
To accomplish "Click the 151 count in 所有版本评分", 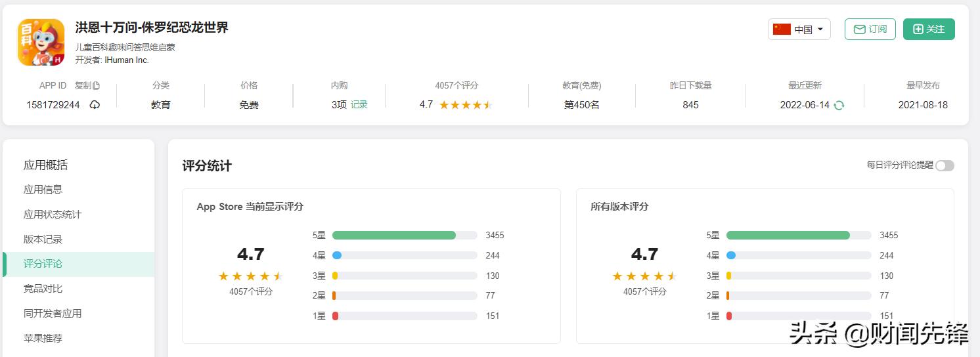I will tap(887, 316).
